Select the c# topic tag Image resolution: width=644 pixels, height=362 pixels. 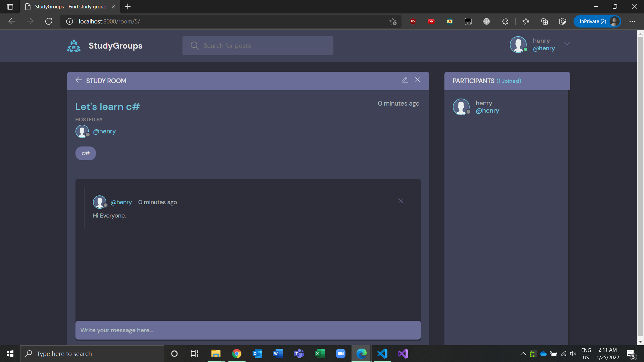point(86,153)
